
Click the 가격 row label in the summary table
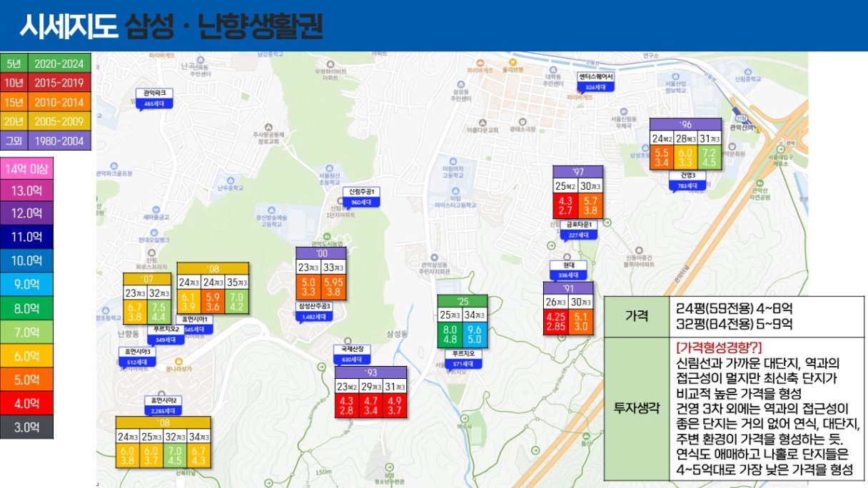(x=637, y=316)
